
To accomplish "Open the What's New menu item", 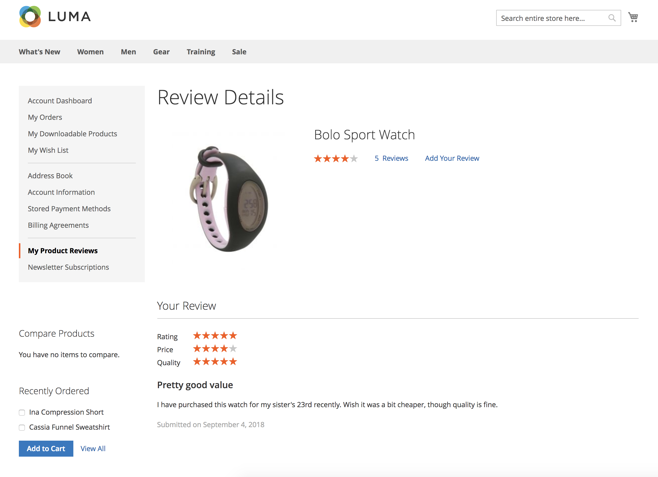I will 39,51.
